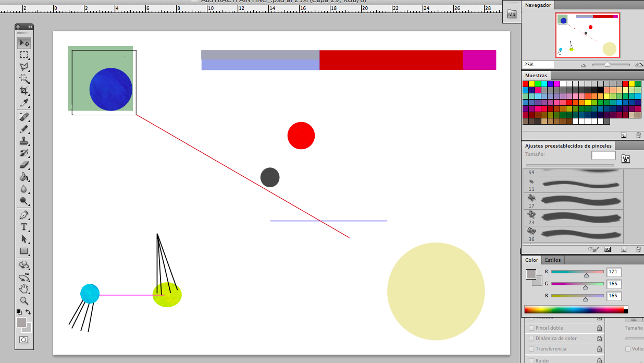The image size is (644, 363).
Task: Click the Tamaño brush size field
Action: pos(603,155)
